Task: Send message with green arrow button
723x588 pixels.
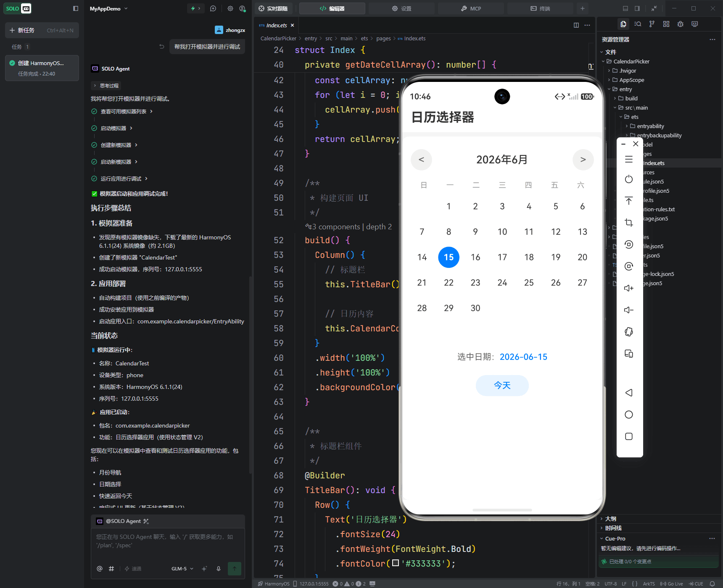Action: pos(235,569)
